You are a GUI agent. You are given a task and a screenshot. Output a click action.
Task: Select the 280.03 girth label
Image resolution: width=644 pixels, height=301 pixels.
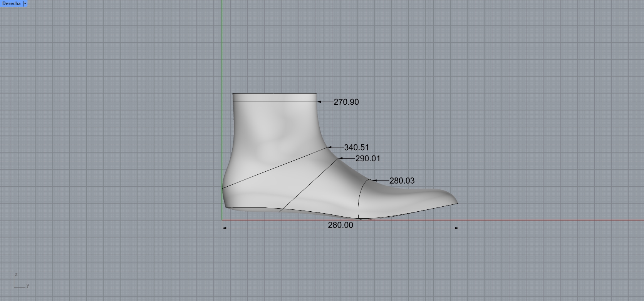tap(402, 181)
